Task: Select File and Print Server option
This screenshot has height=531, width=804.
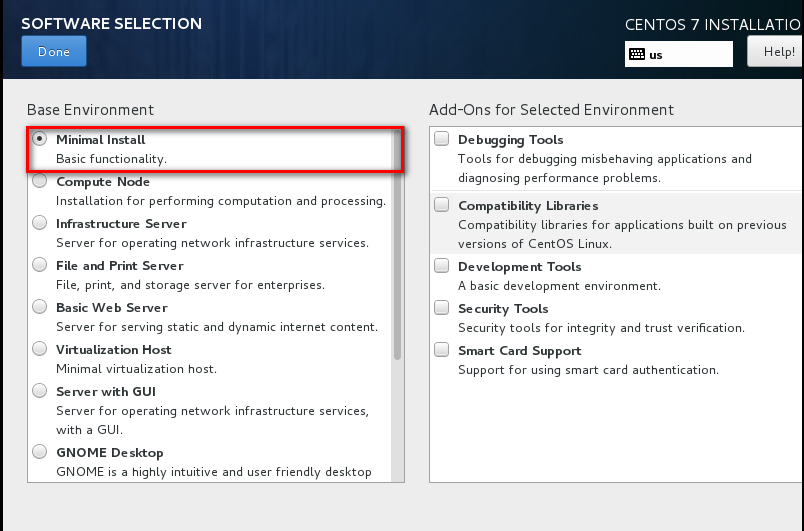Action: point(40,266)
